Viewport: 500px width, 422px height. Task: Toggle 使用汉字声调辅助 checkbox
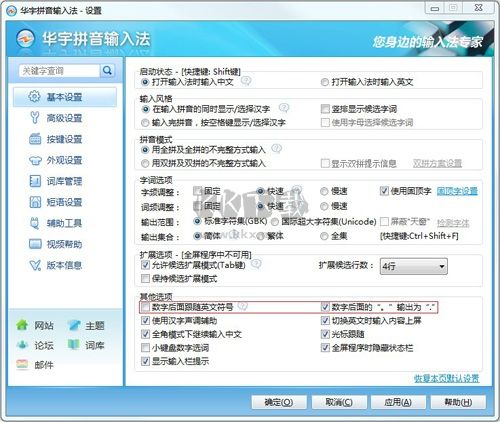(145, 321)
